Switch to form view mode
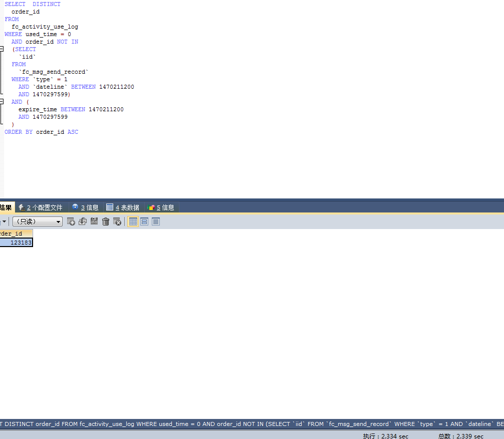The width and height of the screenshot is (504, 439). coord(144,222)
